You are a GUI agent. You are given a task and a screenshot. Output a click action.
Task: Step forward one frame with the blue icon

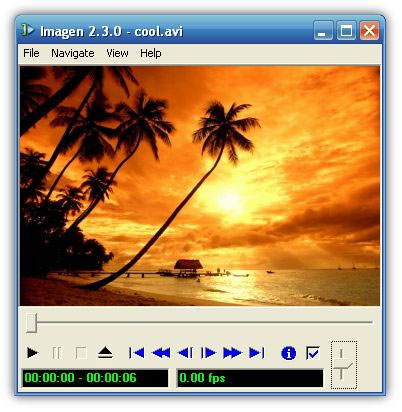[208, 353]
